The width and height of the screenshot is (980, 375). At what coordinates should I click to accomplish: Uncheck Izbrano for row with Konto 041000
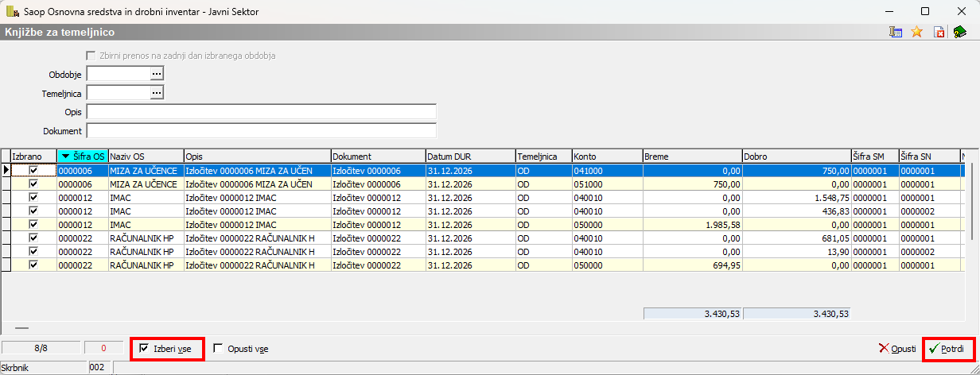(33, 170)
